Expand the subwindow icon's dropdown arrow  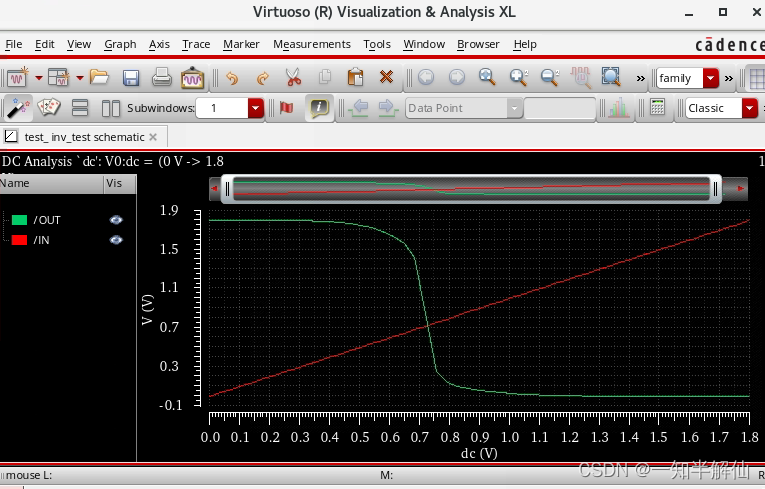80,78
